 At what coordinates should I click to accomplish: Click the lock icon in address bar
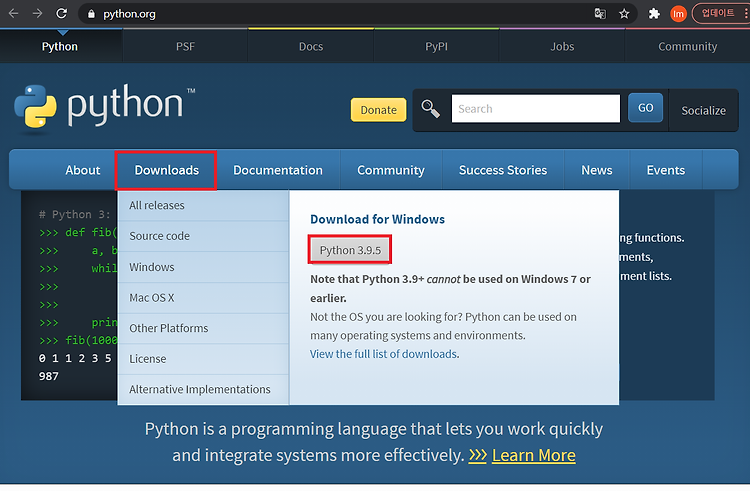click(91, 14)
